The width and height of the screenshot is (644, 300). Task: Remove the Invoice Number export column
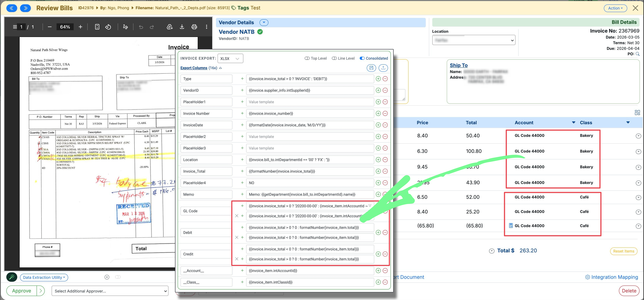click(385, 113)
